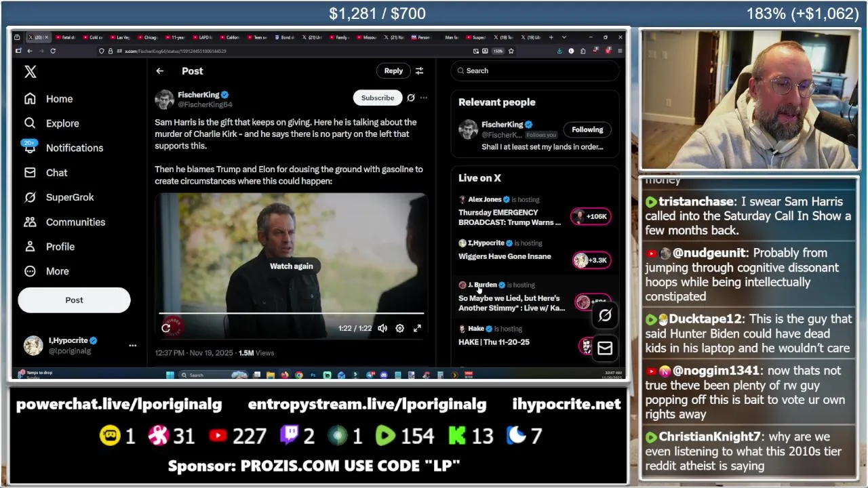Screen dimensions: 868x488
Task: Open Alex Jones EMERGENCY BROADCAST live
Action: click(x=510, y=217)
